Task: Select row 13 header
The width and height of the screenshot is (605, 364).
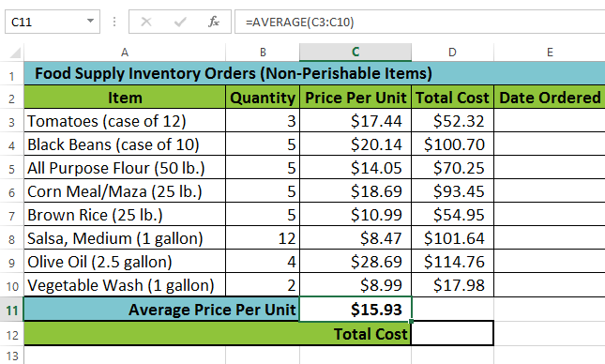Action: tap(11, 356)
